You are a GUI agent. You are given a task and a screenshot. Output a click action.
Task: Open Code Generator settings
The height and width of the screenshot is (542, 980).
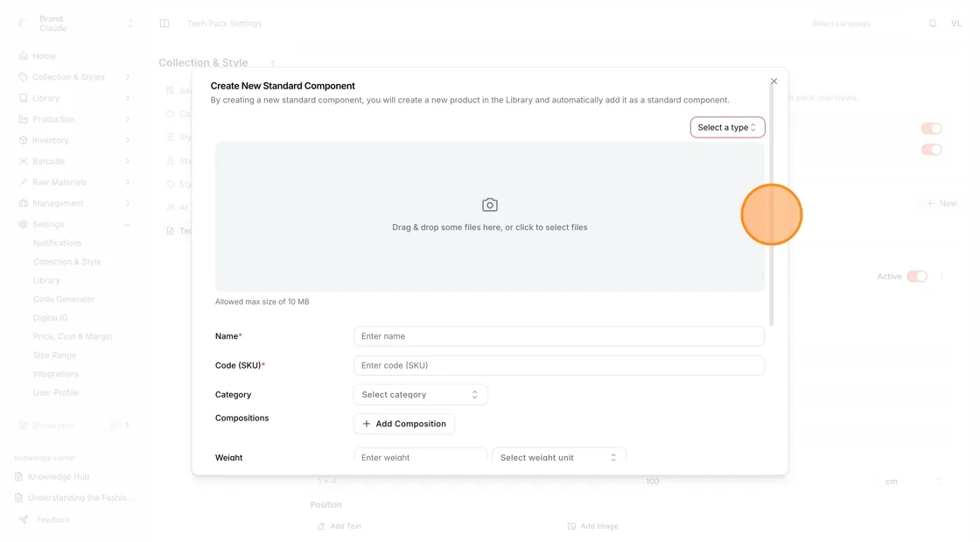(x=64, y=299)
